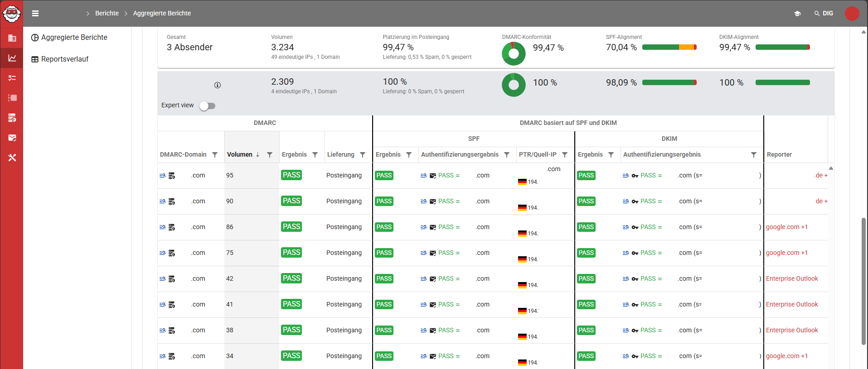Screen dimensions: 868x369
Task: Click Aggregierte Berichte breadcrumb
Action: (162, 13)
